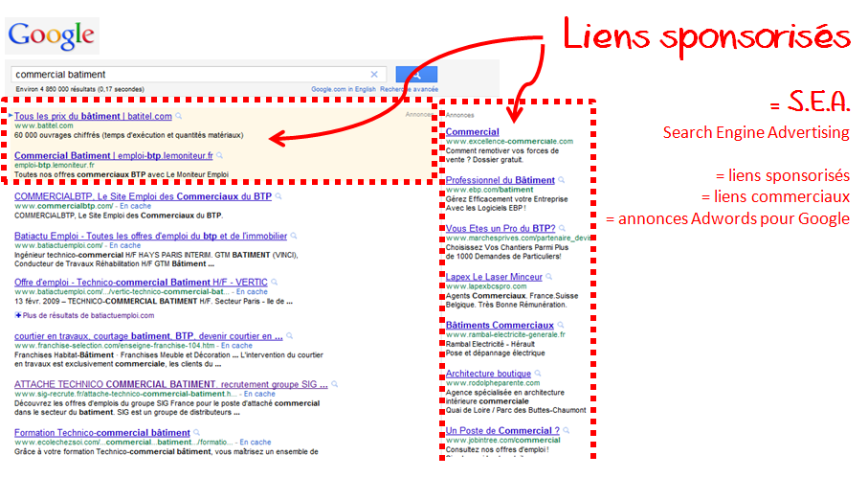The height and width of the screenshot is (478, 868).
Task: Click green URL 'www.jobintree.com/commercial'
Action: pyautogui.click(x=503, y=441)
